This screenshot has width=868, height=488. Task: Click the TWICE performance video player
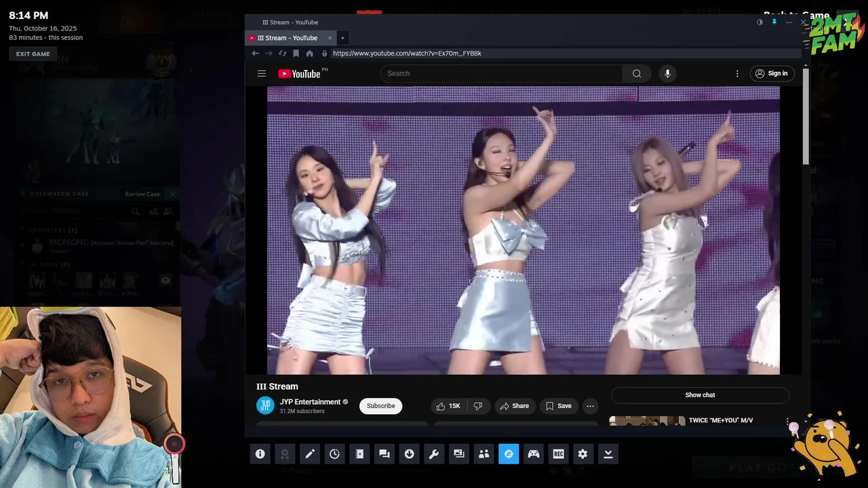[524, 230]
